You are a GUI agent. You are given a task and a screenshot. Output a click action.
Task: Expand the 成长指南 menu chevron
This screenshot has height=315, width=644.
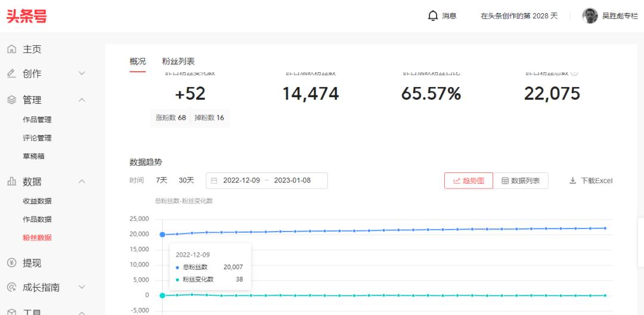pyautogui.click(x=82, y=287)
